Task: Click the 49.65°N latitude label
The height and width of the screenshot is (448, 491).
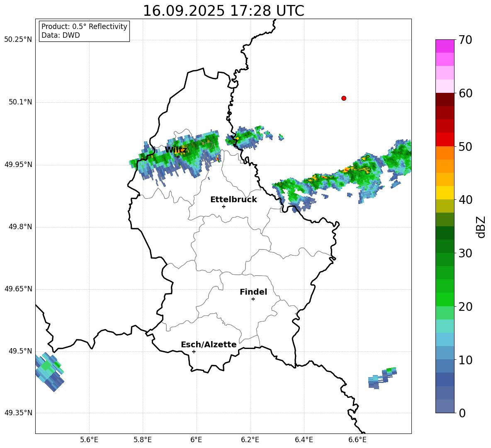Action: (18, 289)
